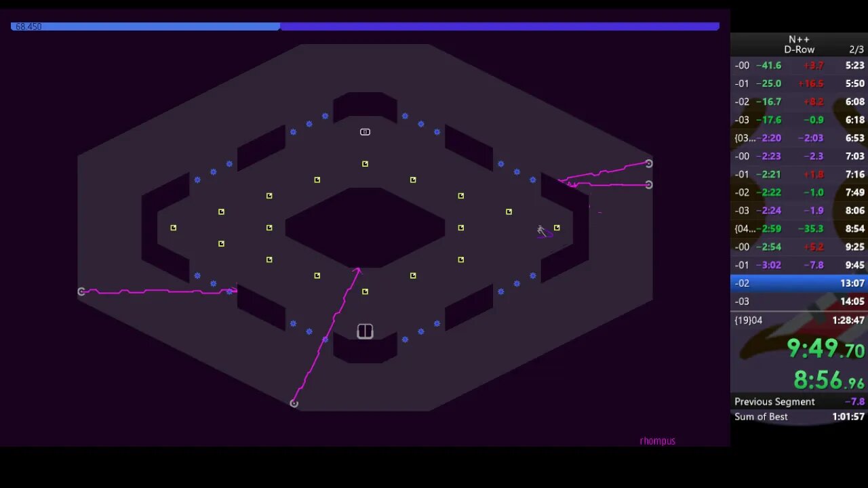This screenshot has height=488, width=868.
Task: Select the split row ending 14:05
Action: [x=799, y=302]
